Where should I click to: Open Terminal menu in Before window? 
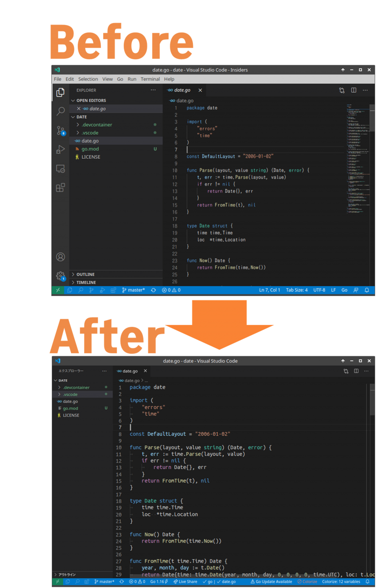(x=150, y=79)
